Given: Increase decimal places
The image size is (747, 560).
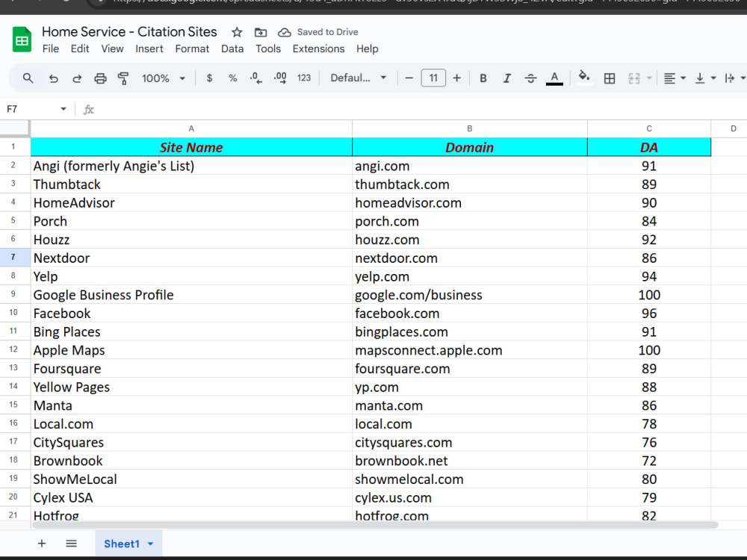Looking at the screenshot, I should click(280, 78).
